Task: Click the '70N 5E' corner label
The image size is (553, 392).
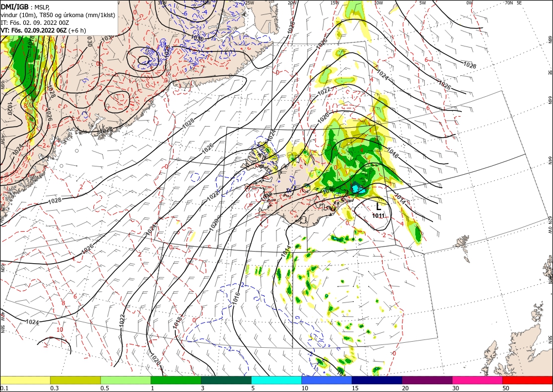Action: [x=513, y=3]
